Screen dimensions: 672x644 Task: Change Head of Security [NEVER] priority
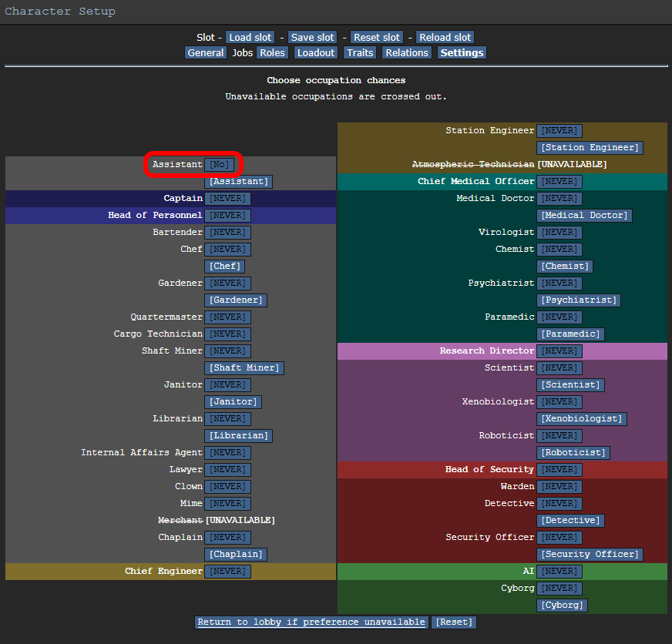pyautogui.click(x=559, y=470)
